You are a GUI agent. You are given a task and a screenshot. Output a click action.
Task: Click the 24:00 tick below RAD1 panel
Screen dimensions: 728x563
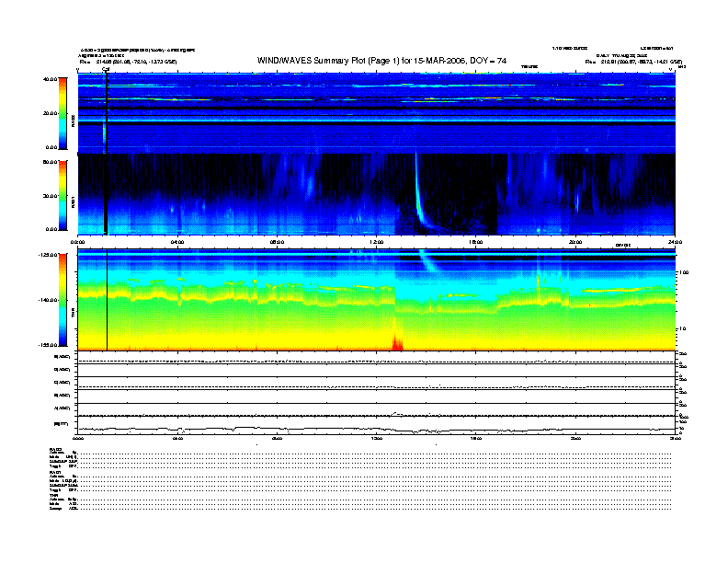coord(675,242)
